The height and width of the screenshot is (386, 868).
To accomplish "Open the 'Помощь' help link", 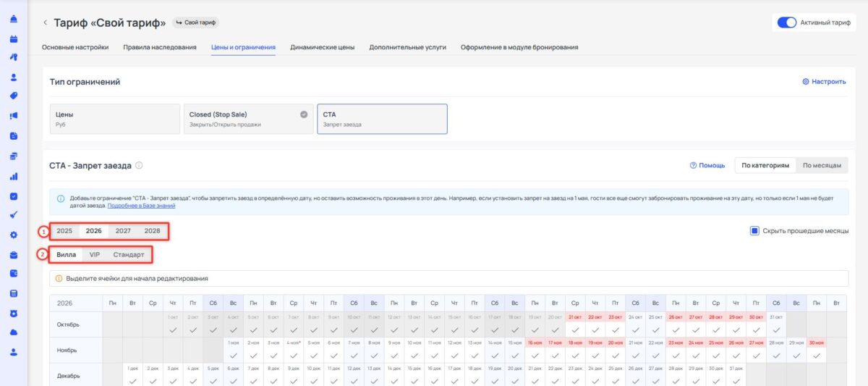I will 712,165.
